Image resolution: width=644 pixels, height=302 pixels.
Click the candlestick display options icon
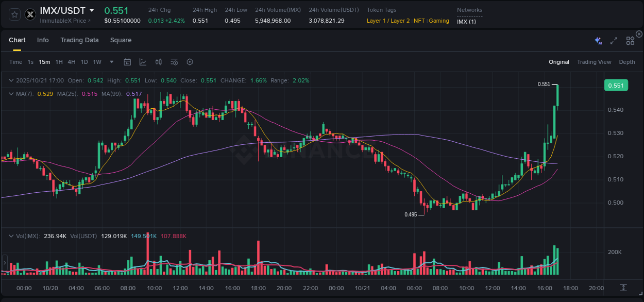click(x=158, y=62)
